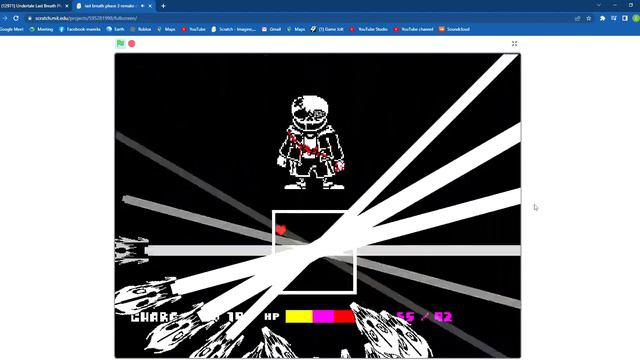Click the yellow segment of HP bar
Viewport: 640px width, 360px height.
tap(299, 317)
